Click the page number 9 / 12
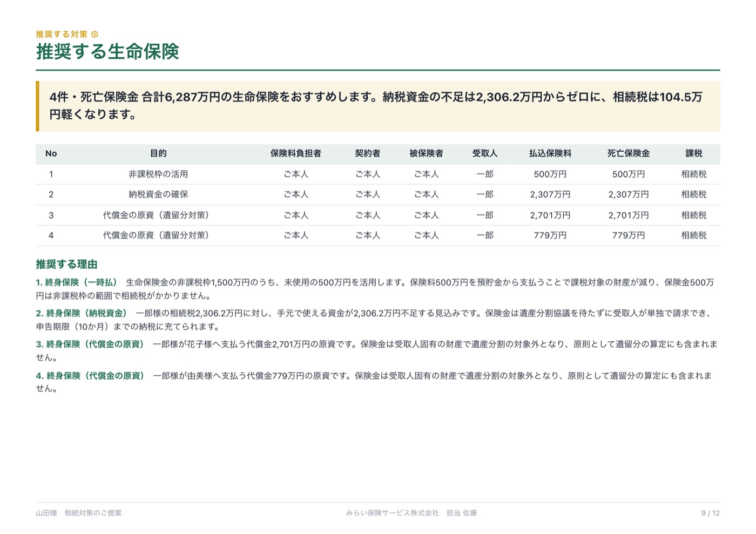 click(711, 513)
